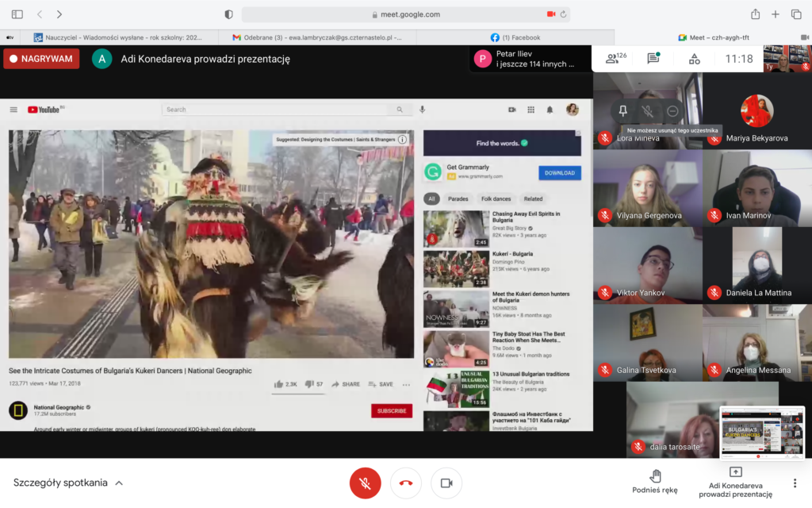The width and height of the screenshot is (812, 508).
Task: Switch to the Odebrane (3) mail tab
Action: point(317,37)
